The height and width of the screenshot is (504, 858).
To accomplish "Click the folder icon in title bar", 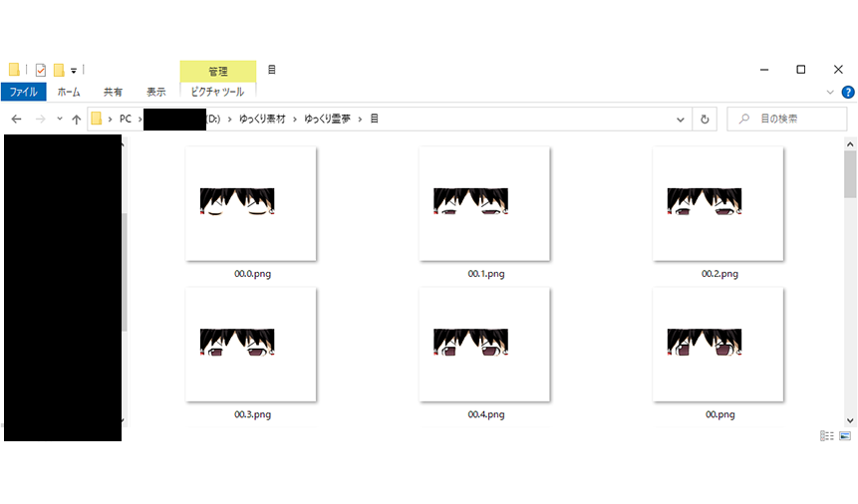I will click(14, 70).
